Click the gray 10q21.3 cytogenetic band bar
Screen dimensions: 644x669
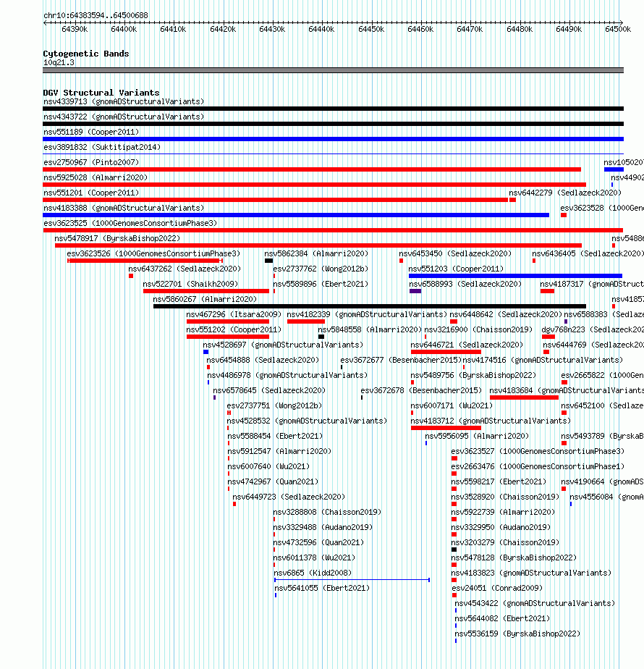click(x=333, y=70)
